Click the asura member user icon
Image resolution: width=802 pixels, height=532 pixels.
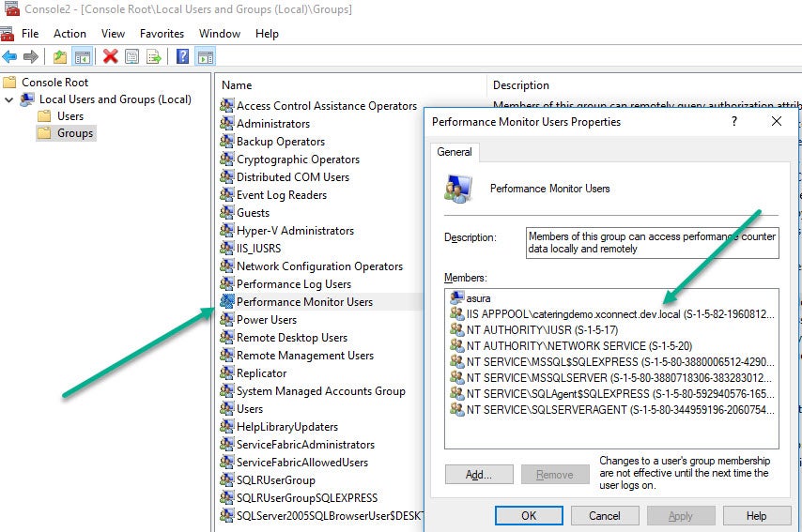pos(456,297)
